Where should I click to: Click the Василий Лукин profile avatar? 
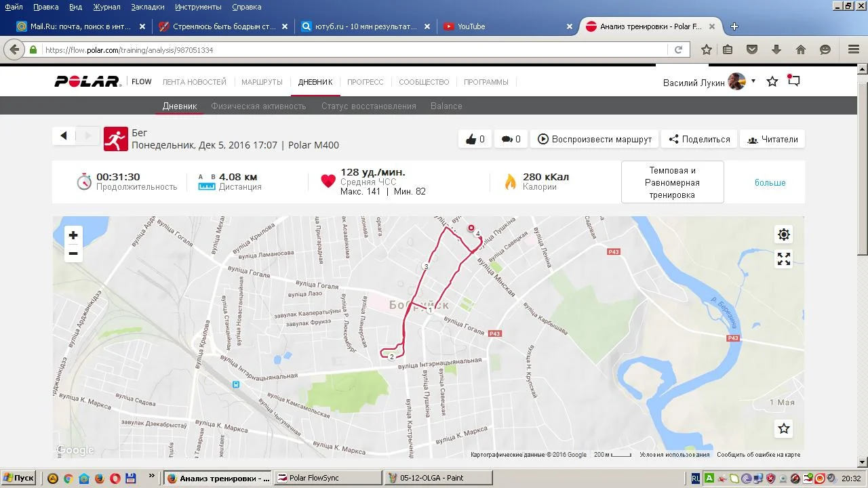click(x=737, y=81)
